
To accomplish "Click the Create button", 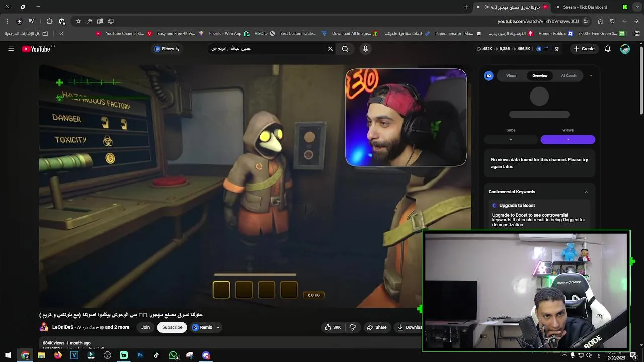I will point(584,49).
